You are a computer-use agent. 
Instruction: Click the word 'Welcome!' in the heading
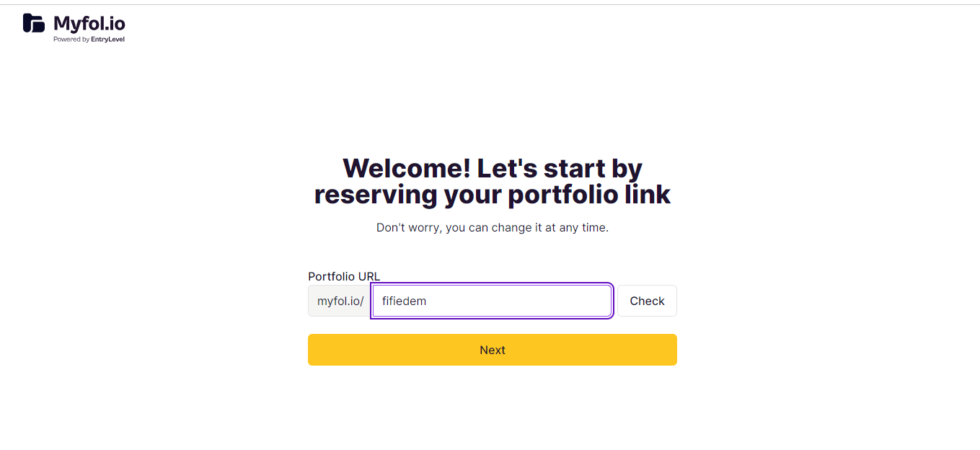pyautogui.click(x=407, y=168)
